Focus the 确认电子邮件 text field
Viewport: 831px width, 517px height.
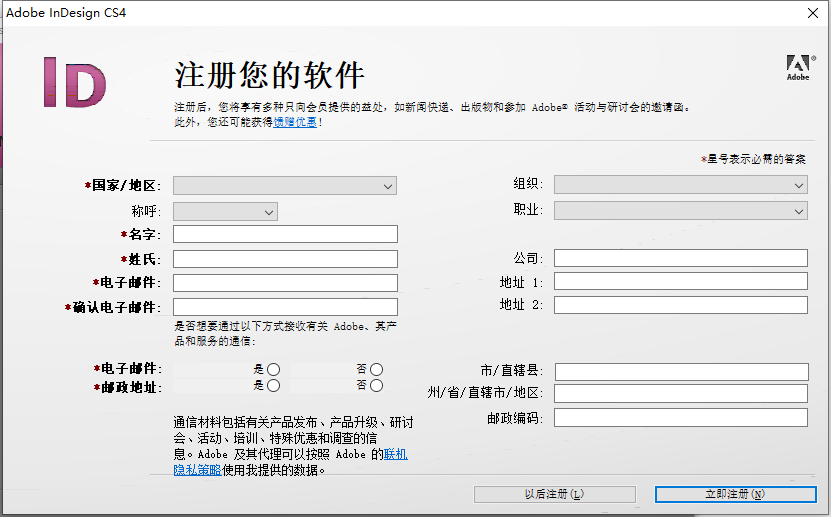pyautogui.click(x=285, y=307)
